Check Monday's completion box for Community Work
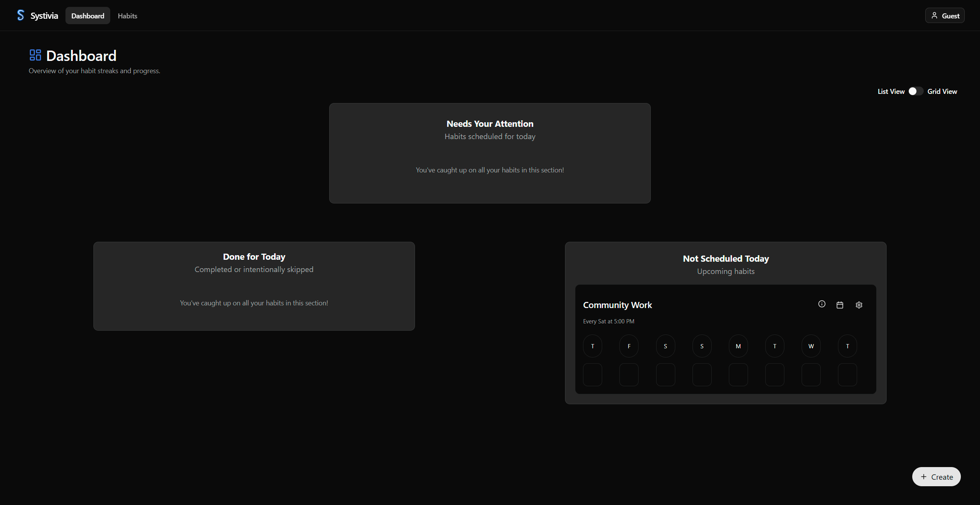The height and width of the screenshot is (505, 980). coord(738,375)
